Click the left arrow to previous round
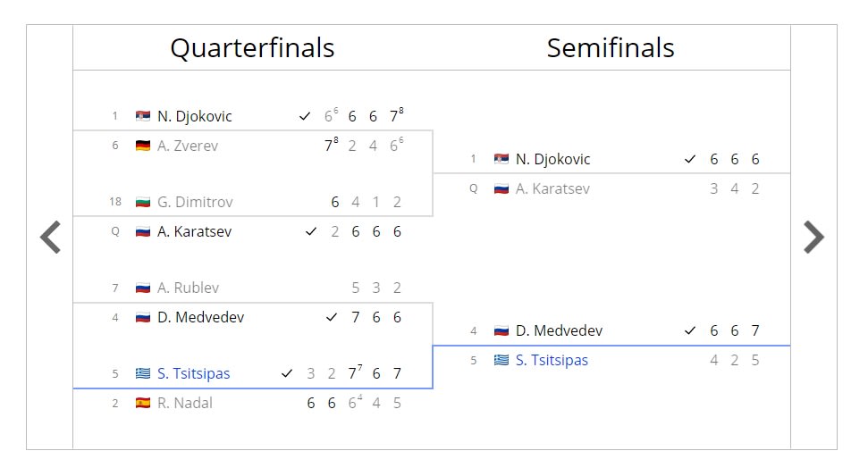Image resolution: width=868 pixels, height=476 pixels. point(50,238)
